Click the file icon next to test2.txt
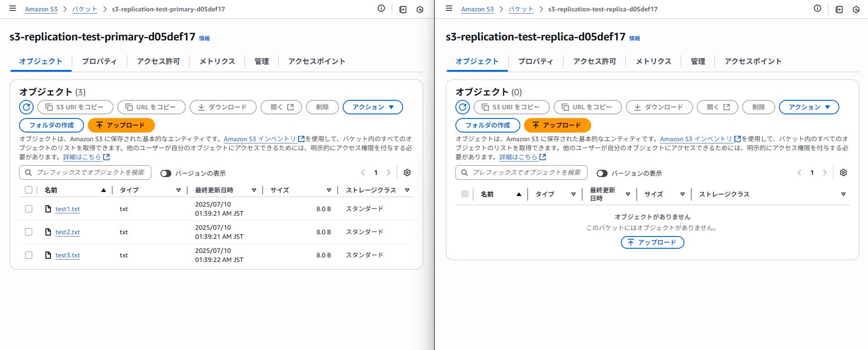The image size is (868, 350). point(48,232)
